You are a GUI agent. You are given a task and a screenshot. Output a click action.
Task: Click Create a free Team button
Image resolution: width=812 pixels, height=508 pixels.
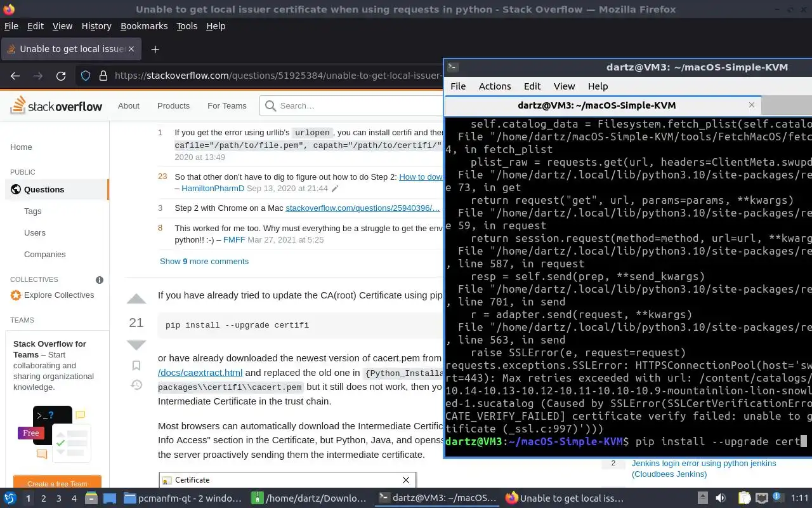point(57,483)
